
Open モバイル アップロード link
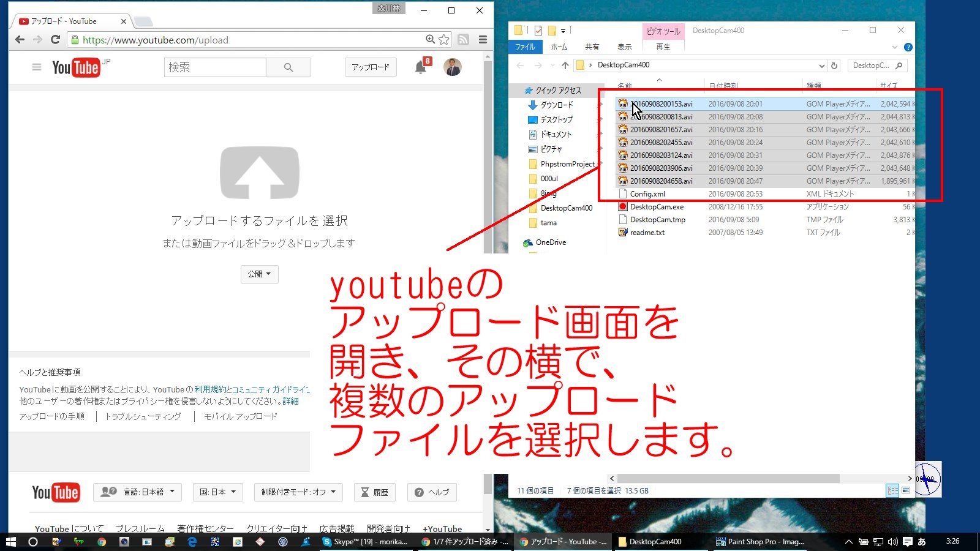click(240, 416)
